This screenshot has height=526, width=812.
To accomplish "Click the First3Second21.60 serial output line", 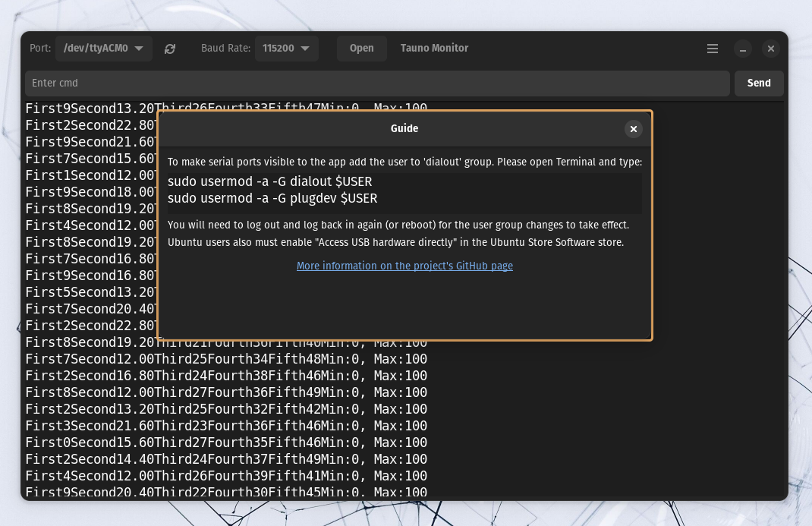I will (x=226, y=426).
